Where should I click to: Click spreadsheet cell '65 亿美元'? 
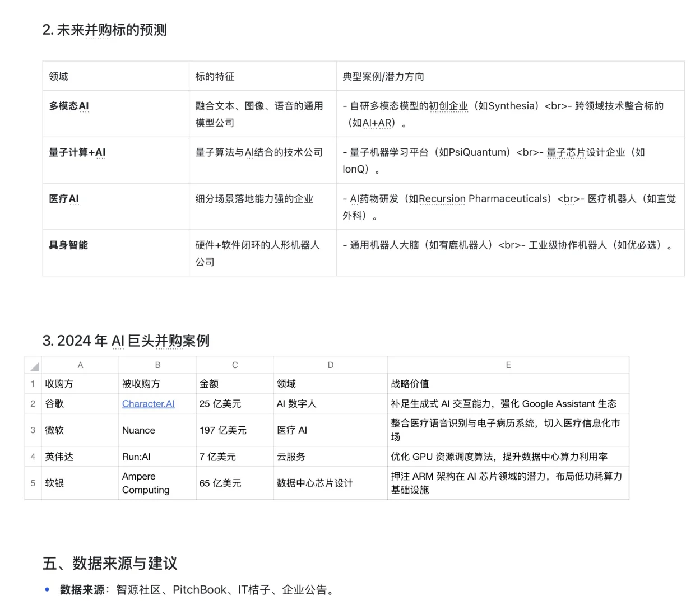point(235,483)
